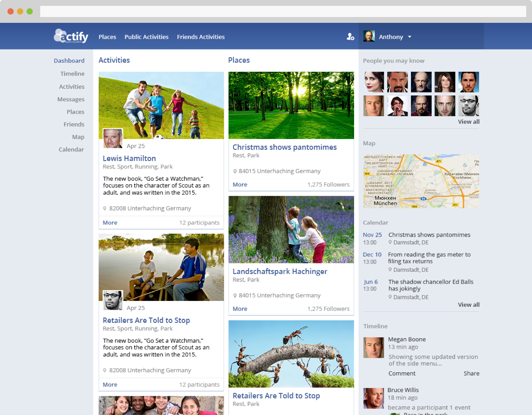Screen dimensions: 532x415
Task: Select Dashboard in the left sidebar
Action: coord(69,61)
